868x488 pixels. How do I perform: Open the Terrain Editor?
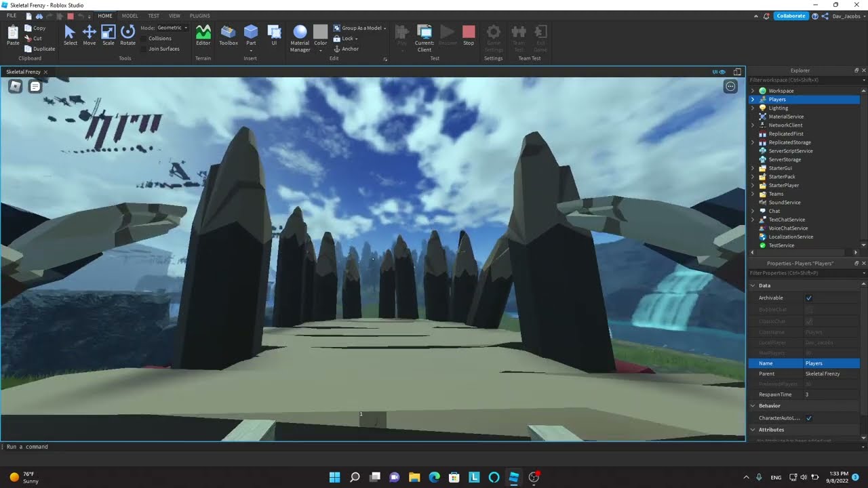203,35
